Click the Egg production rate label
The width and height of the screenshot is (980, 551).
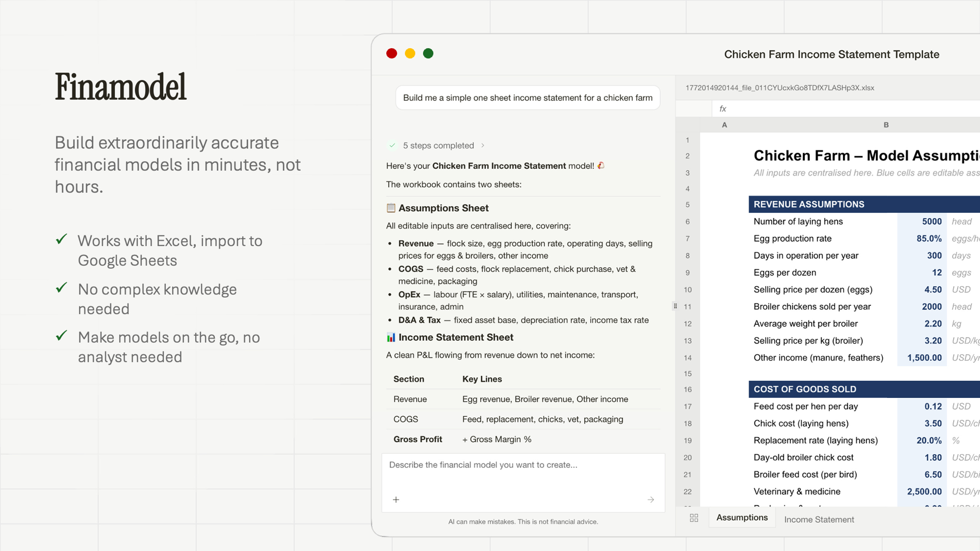coord(792,238)
